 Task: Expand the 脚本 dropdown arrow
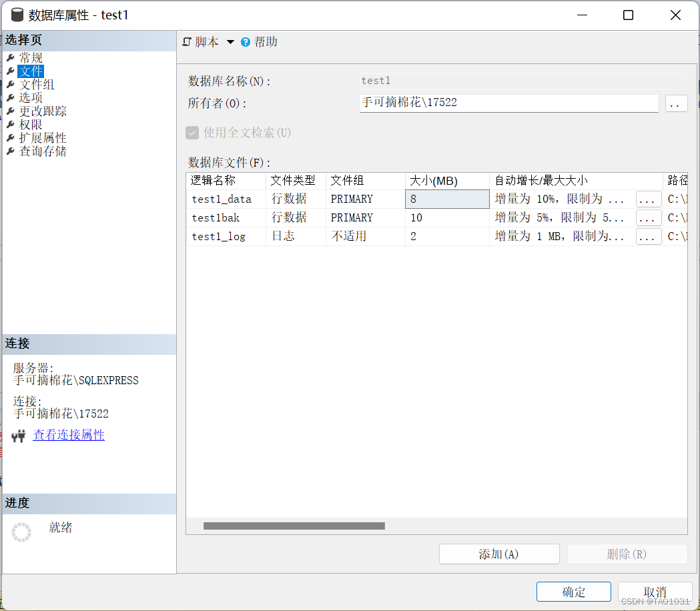(230, 42)
